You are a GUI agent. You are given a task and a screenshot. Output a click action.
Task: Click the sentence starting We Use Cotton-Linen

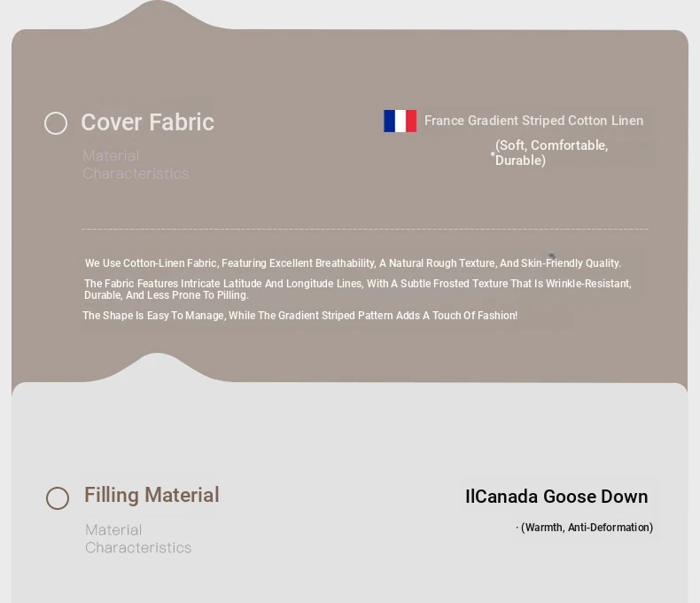[x=353, y=263]
